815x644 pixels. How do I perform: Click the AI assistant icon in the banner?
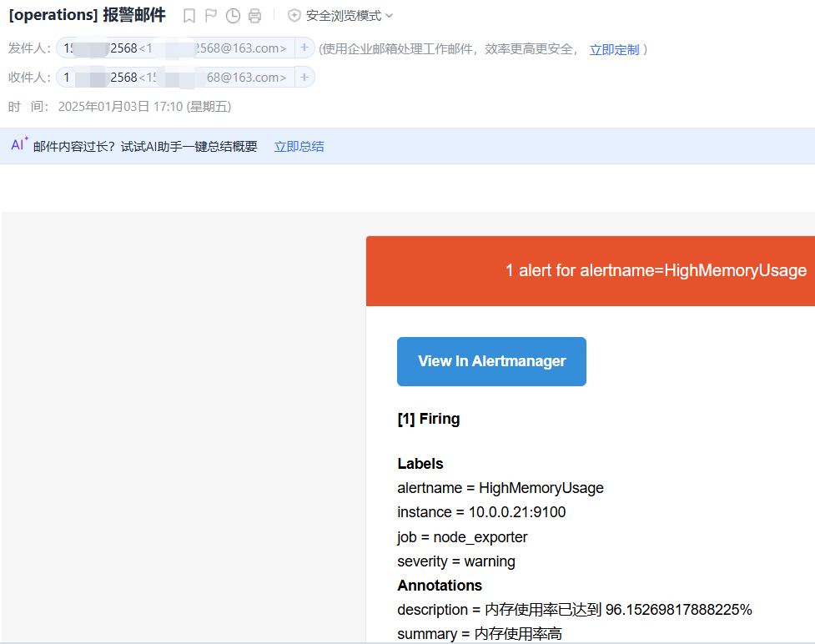19,145
